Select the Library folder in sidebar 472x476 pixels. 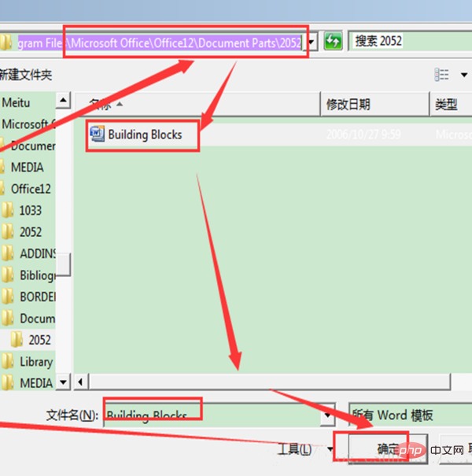click(x=35, y=362)
